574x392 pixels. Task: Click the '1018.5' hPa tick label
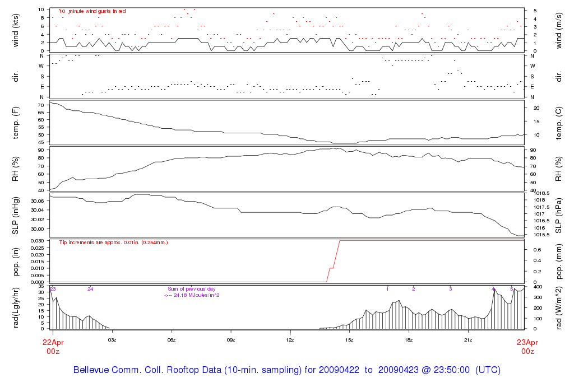point(542,193)
